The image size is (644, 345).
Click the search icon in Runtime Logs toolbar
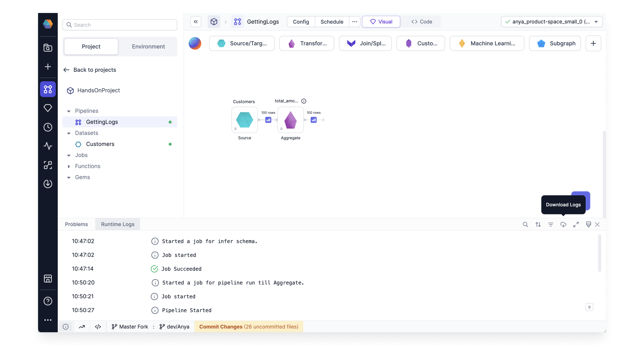point(525,224)
